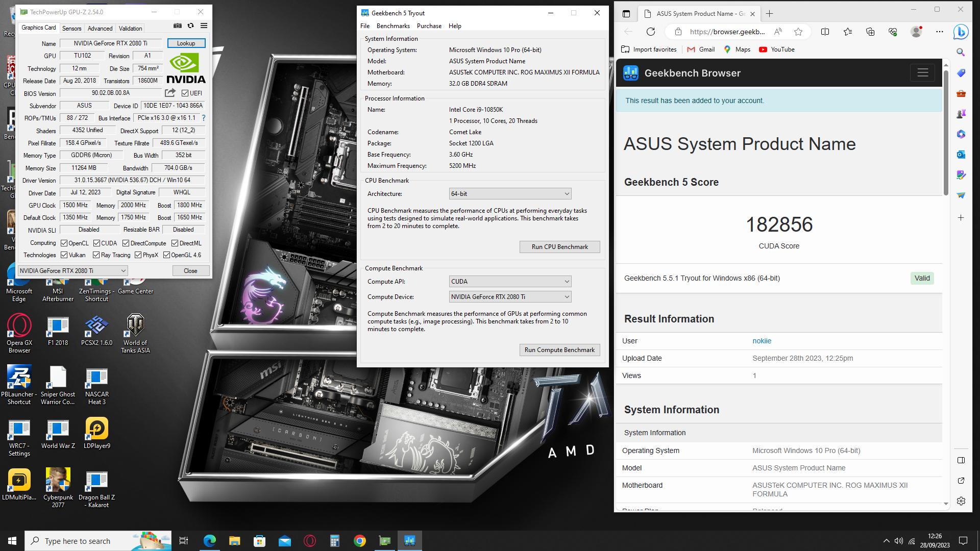
Task: Click BIOS version share/export icon
Action: pyautogui.click(x=170, y=93)
